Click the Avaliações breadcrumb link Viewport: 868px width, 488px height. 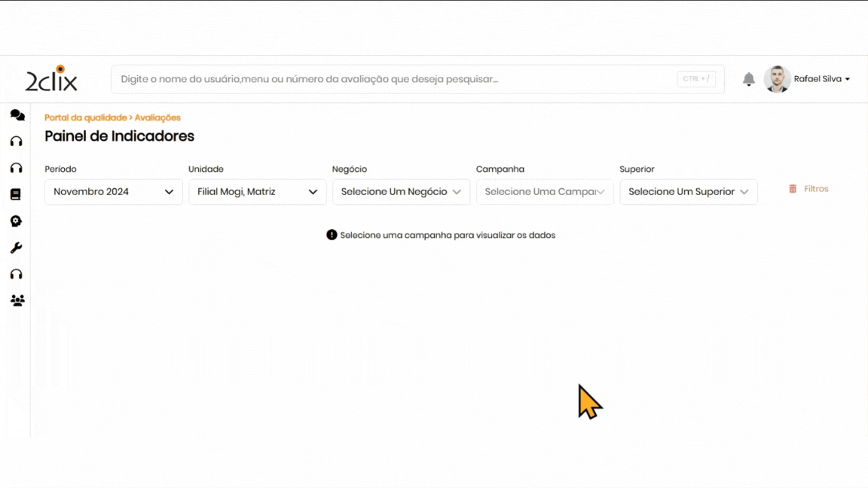157,117
